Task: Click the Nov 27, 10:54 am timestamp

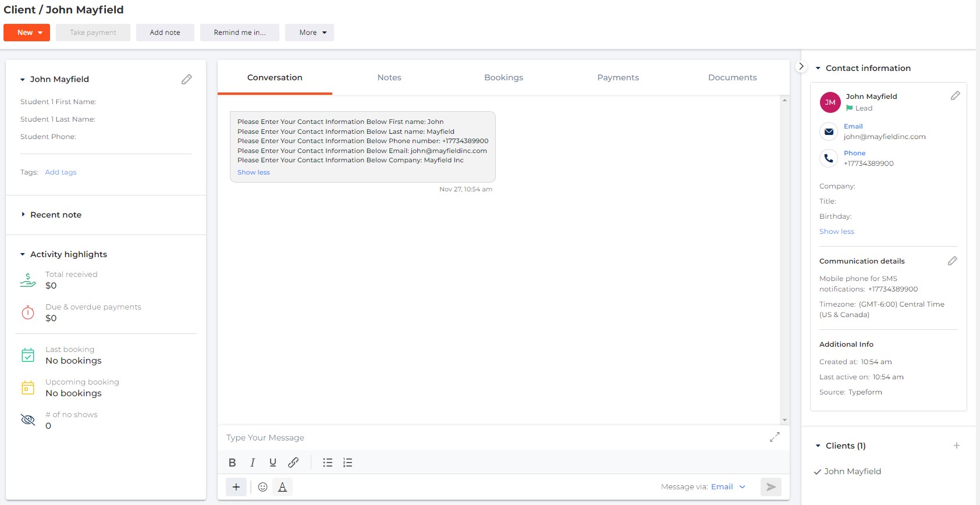Action: tap(466, 189)
